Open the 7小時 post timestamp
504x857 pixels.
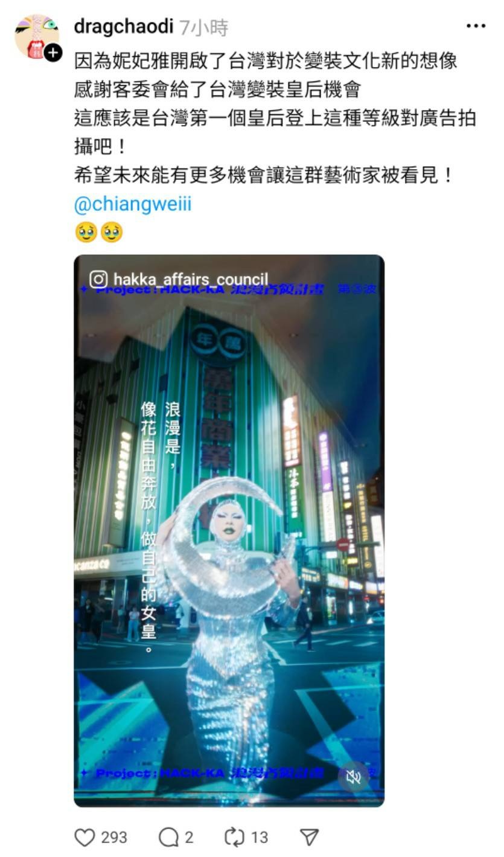click(203, 27)
